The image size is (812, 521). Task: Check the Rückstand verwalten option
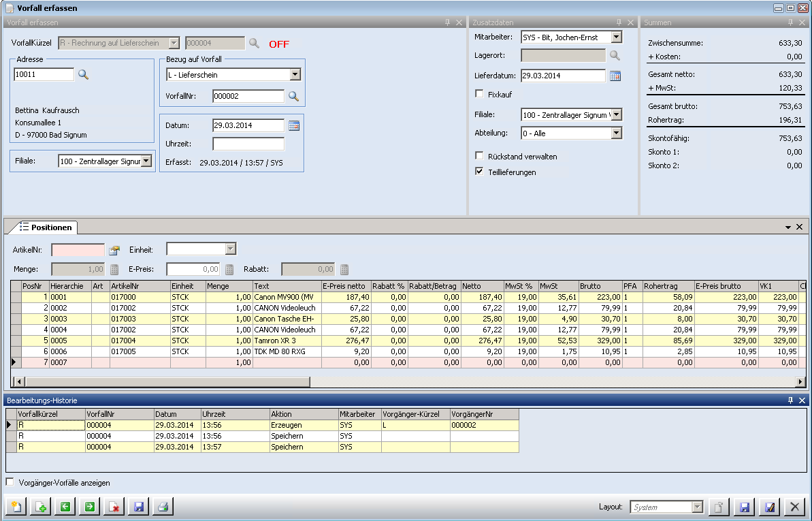click(x=479, y=156)
